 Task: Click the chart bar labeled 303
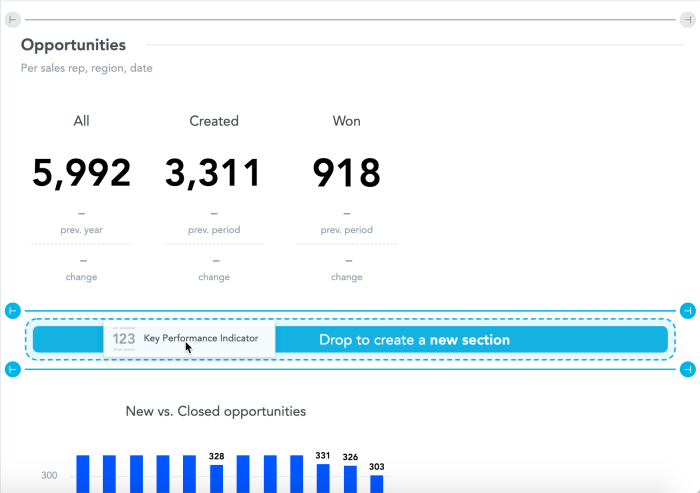point(376,483)
